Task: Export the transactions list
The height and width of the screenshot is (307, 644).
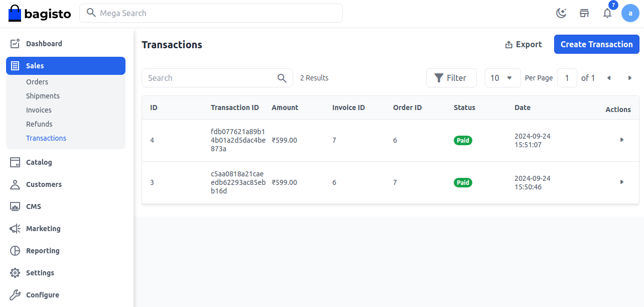Action: [524, 44]
